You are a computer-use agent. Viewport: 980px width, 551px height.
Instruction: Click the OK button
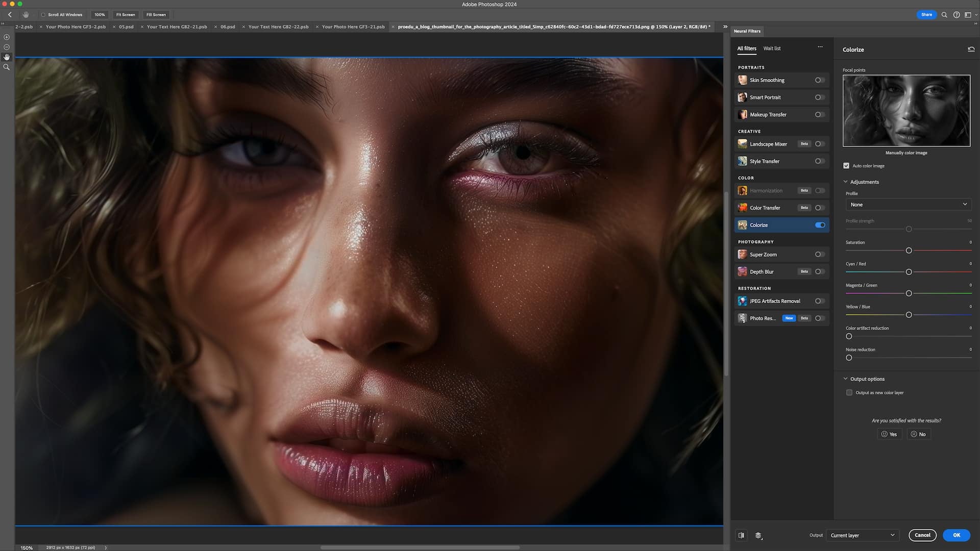click(955, 535)
